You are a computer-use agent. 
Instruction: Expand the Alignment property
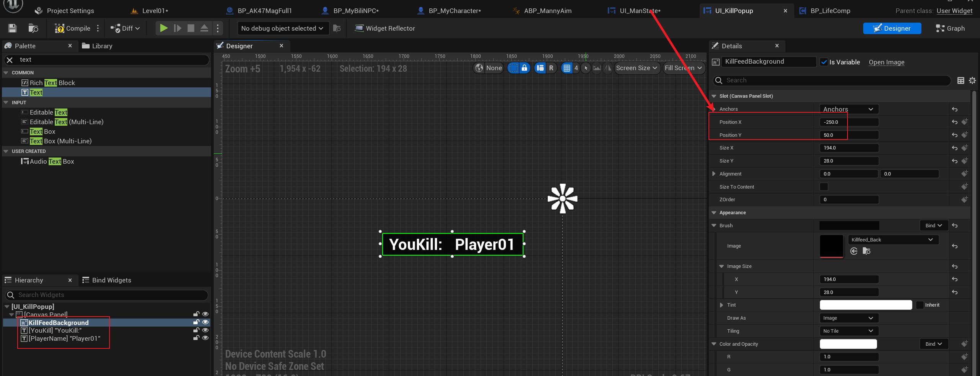click(x=714, y=174)
